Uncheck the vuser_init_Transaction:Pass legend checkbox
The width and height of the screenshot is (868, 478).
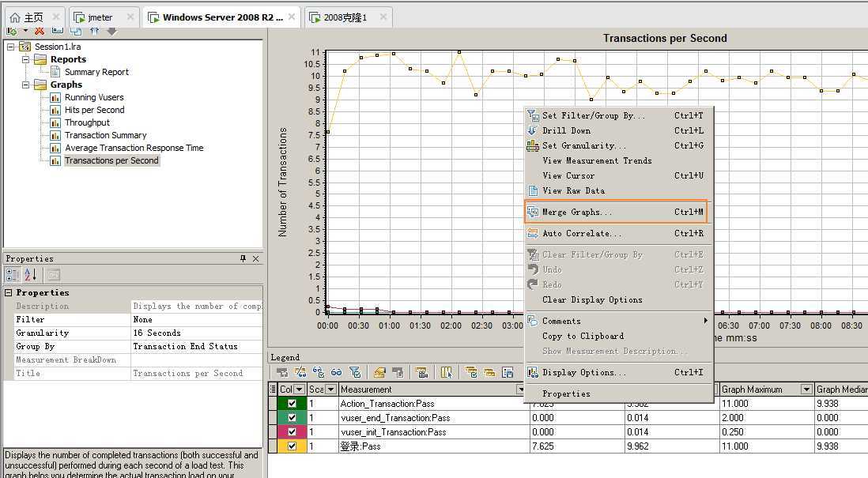pos(292,431)
